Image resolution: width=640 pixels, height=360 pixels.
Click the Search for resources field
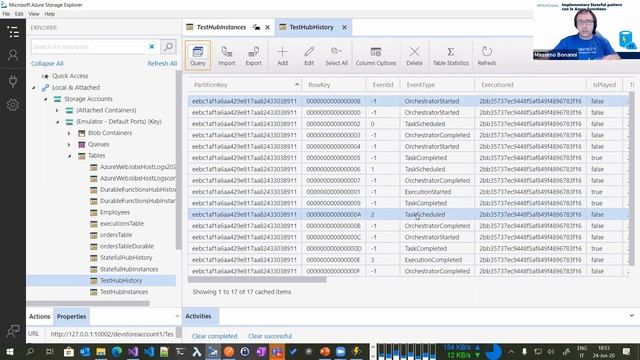coord(89,47)
